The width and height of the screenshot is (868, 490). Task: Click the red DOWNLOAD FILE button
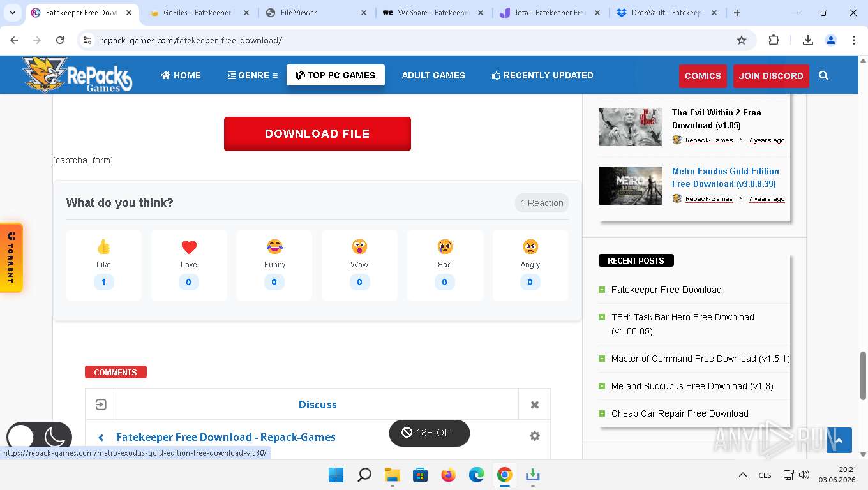pyautogui.click(x=317, y=134)
